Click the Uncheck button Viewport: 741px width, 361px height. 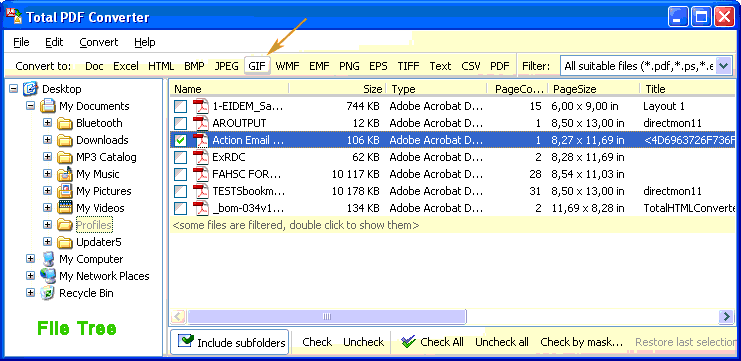pos(363,342)
